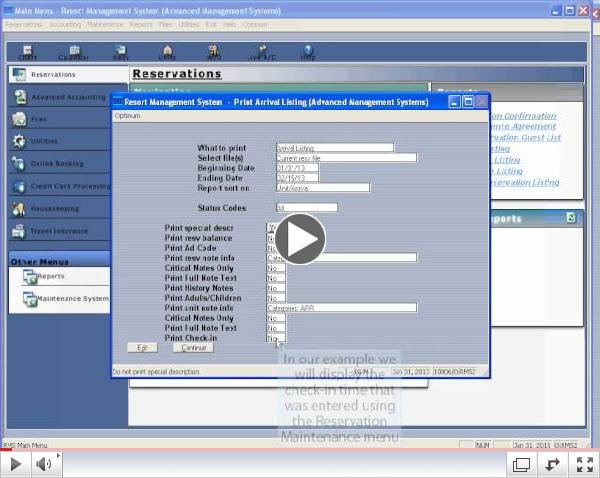The image size is (600, 478).
Task: Open the Calendar toolbar icon
Action: point(73,52)
